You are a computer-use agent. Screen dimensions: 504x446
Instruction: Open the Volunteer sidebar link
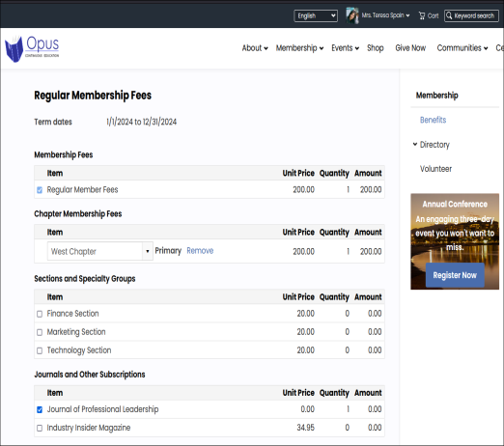point(435,169)
